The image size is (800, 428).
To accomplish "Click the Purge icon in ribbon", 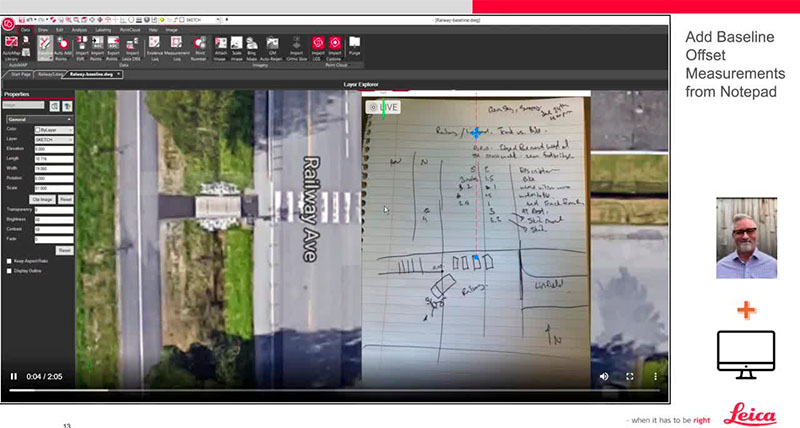I will pos(354,45).
